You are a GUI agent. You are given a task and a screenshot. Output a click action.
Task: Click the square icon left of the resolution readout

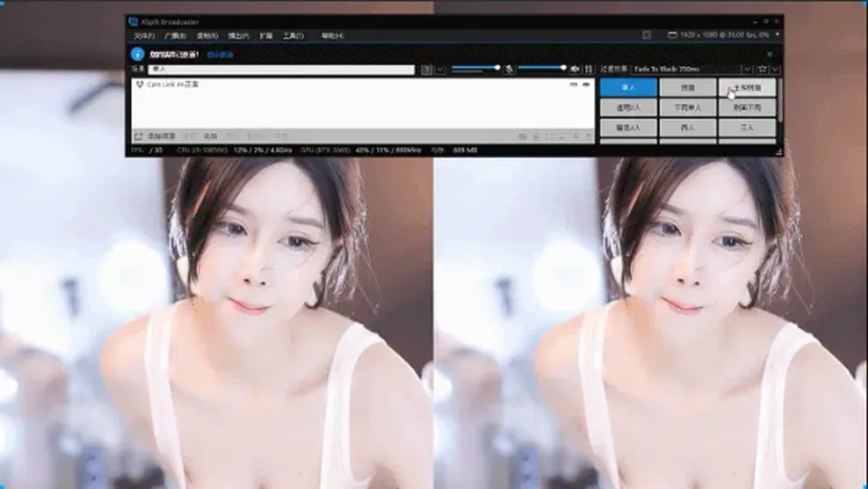pyautogui.click(x=646, y=35)
